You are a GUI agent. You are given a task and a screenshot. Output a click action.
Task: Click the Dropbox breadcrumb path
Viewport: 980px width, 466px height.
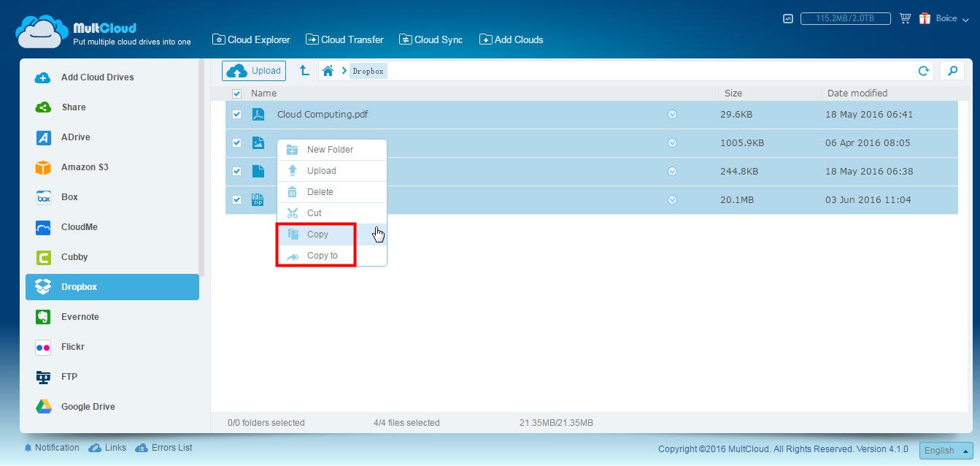369,71
